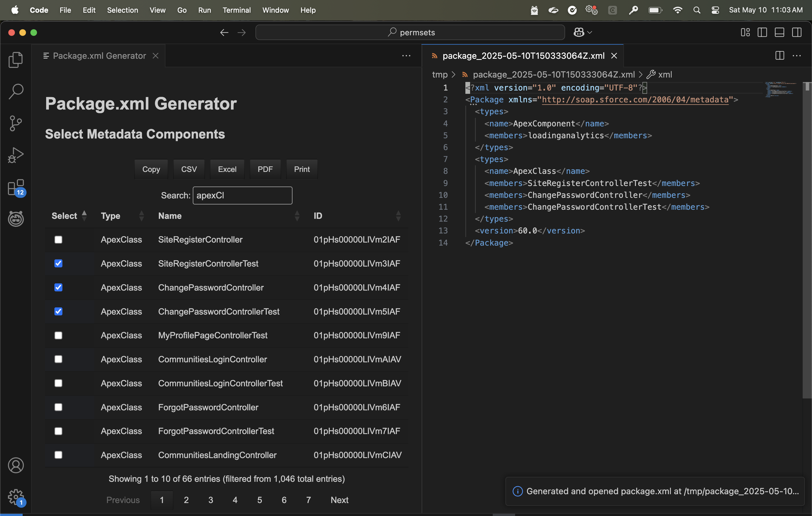The width and height of the screenshot is (812, 516).
Task: Open the Explorer view in activity bar
Action: point(15,59)
